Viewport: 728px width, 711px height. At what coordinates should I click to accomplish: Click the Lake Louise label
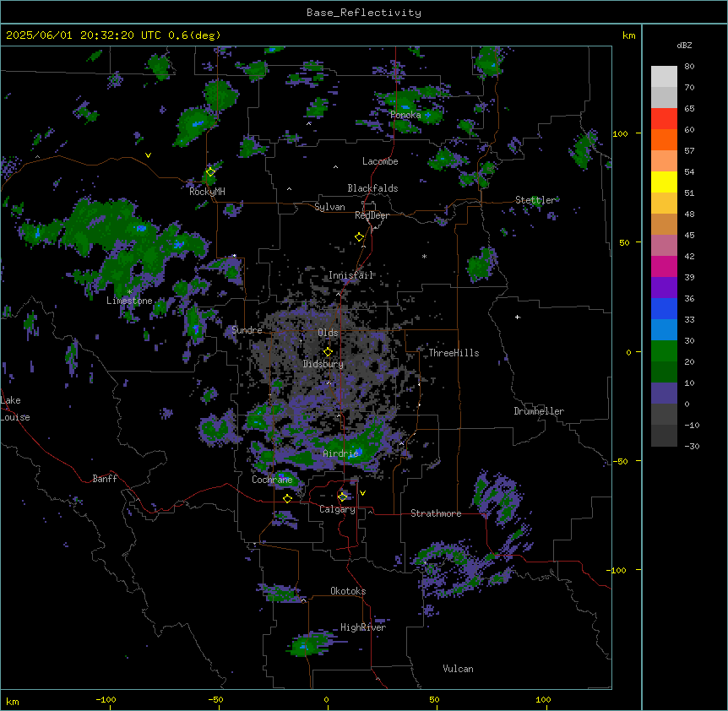[x=15, y=409]
